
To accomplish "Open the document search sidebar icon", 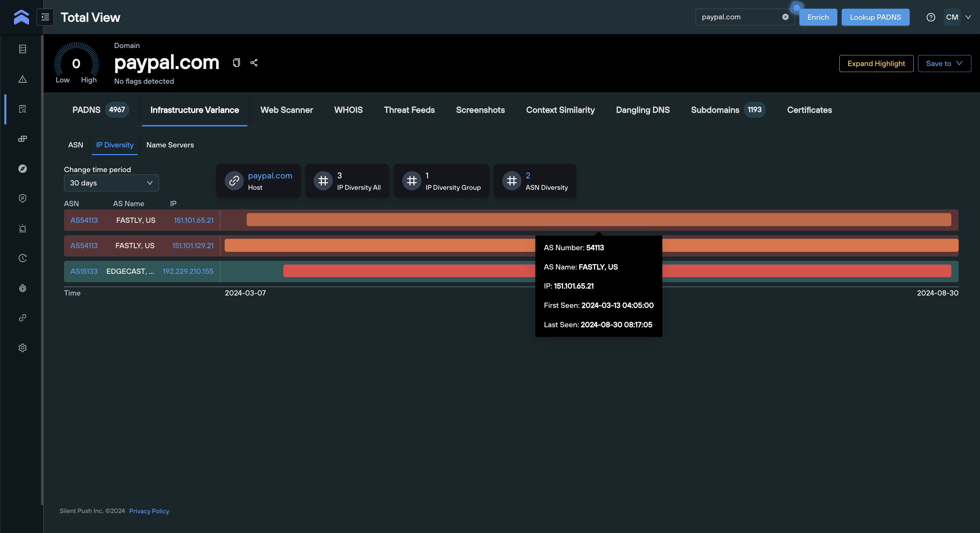I will tap(22, 109).
